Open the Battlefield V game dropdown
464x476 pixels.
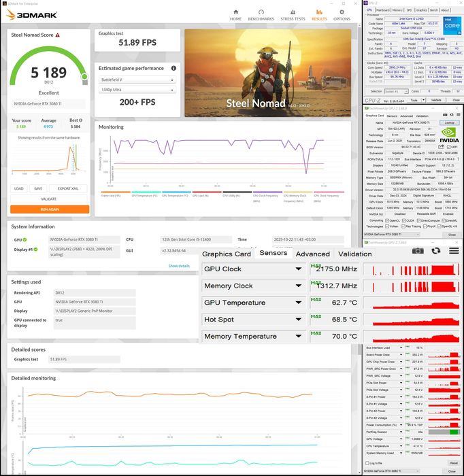[x=137, y=80]
